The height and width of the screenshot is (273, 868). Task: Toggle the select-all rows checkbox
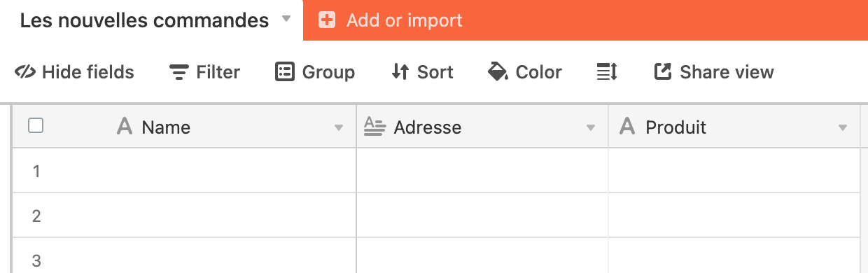click(36, 126)
